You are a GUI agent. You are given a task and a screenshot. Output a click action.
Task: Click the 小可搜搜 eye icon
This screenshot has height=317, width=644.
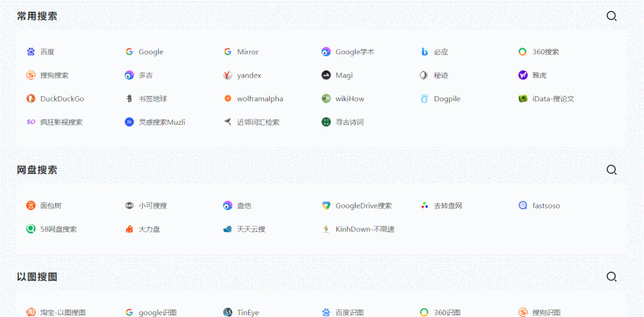tap(130, 205)
